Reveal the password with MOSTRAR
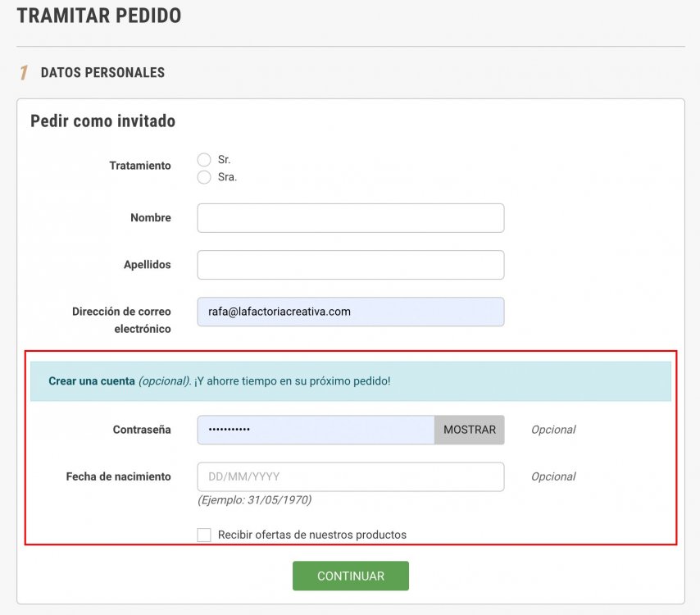 pos(469,429)
